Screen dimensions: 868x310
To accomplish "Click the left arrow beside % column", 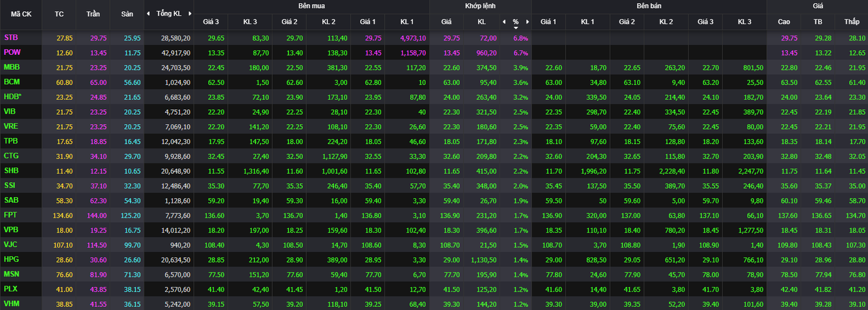I will tap(505, 22).
